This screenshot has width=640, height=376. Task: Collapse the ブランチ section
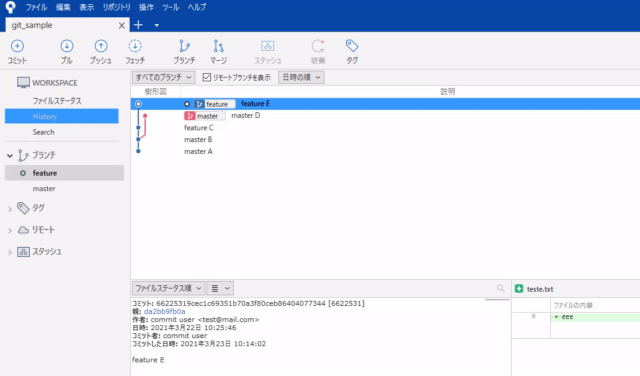pos(10,156)
